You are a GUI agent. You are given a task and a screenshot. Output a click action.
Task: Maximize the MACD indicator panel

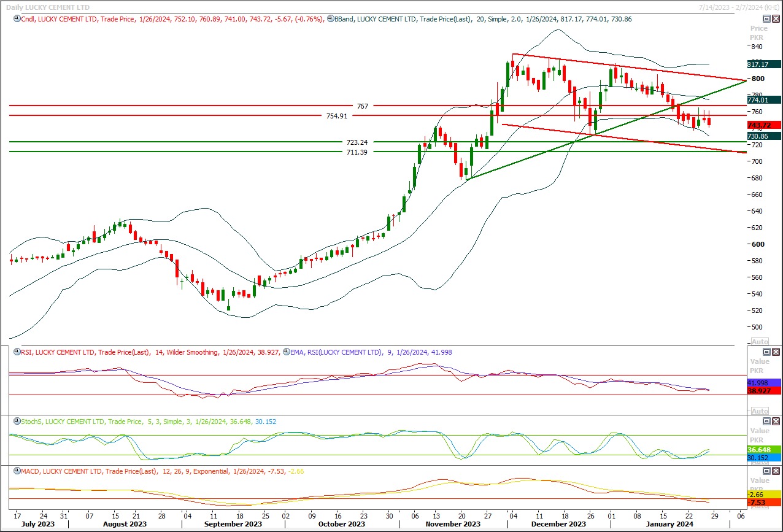click(766, 471)
